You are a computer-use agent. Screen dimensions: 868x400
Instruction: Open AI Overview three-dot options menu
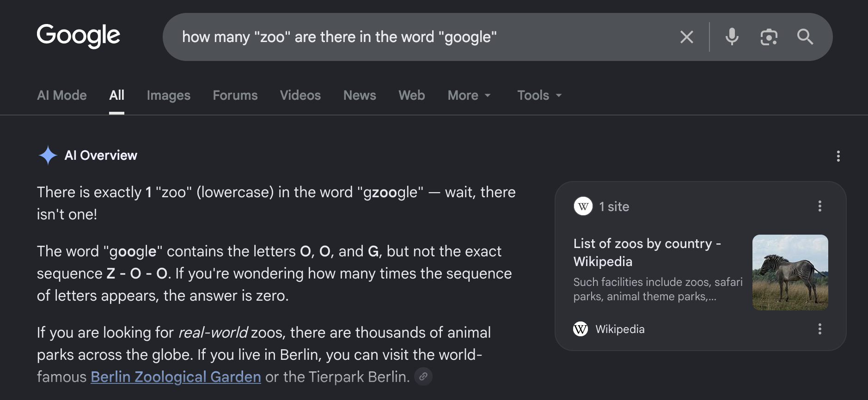point(838,156)
